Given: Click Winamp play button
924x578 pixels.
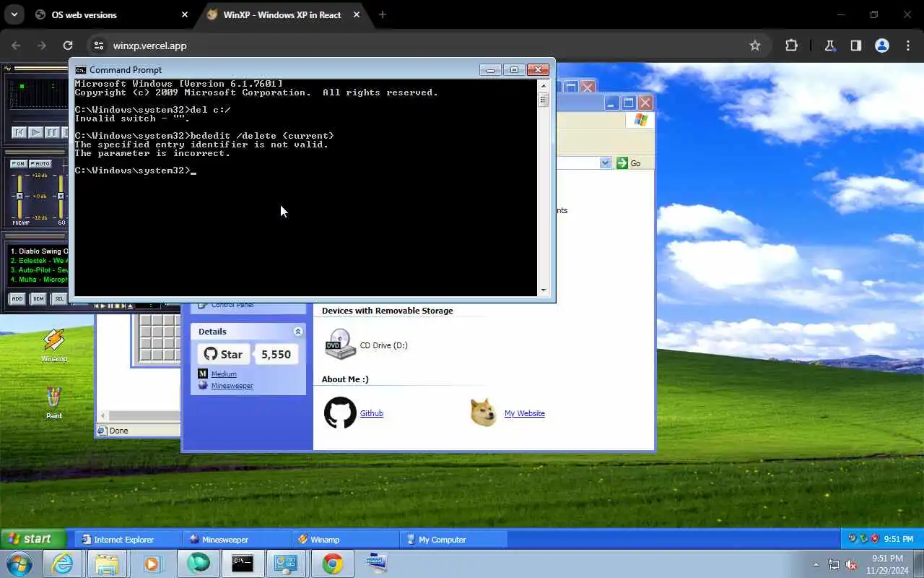Looking at the screenshot, I should pyautogui.click(x=35, y=132).
